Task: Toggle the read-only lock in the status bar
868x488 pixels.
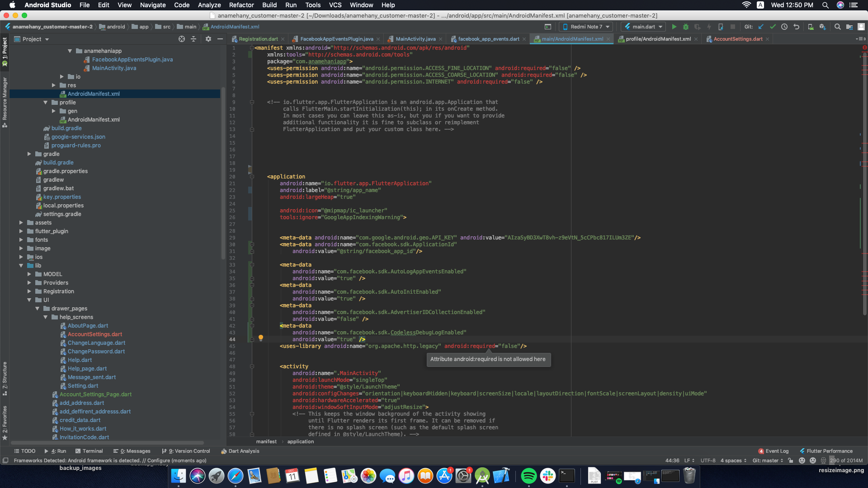Action: pos(790,460)
